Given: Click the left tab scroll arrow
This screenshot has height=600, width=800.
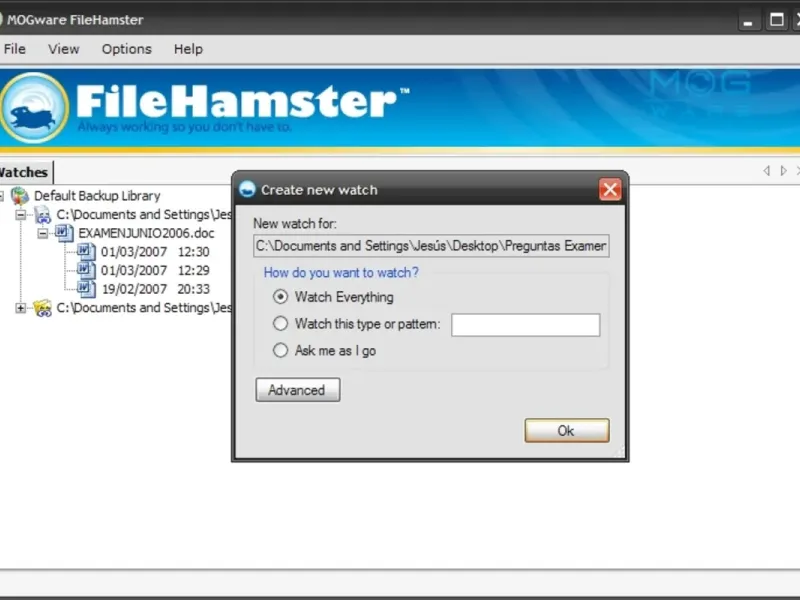Looking at the screenshot, I should [x=766, y=170].
